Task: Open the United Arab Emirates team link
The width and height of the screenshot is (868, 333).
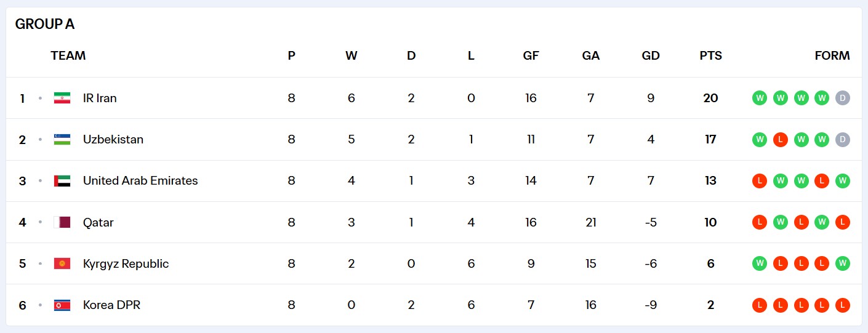Action: (140, 181)
